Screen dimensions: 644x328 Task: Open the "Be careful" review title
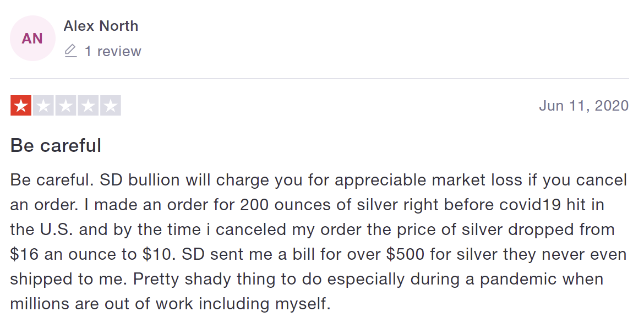tap(56, 146)
